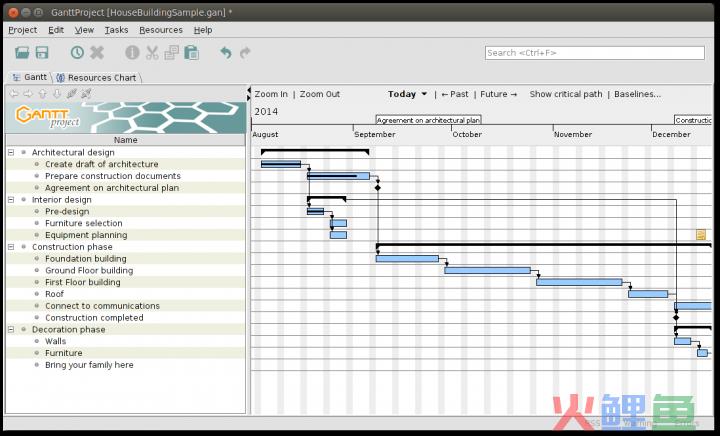Click Show critical path

(566, 94)
